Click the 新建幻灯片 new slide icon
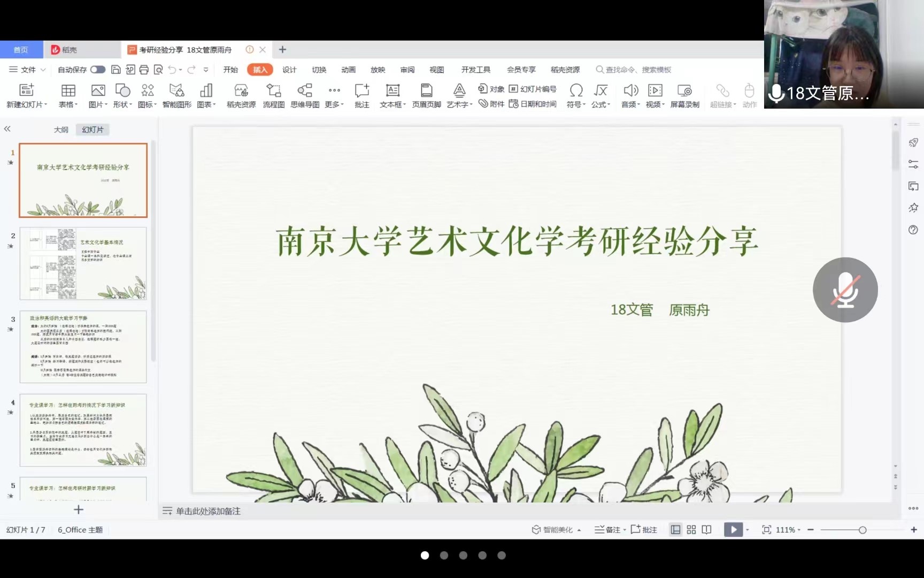The height and width of the screenshot is (578, 924). point(26,90)
